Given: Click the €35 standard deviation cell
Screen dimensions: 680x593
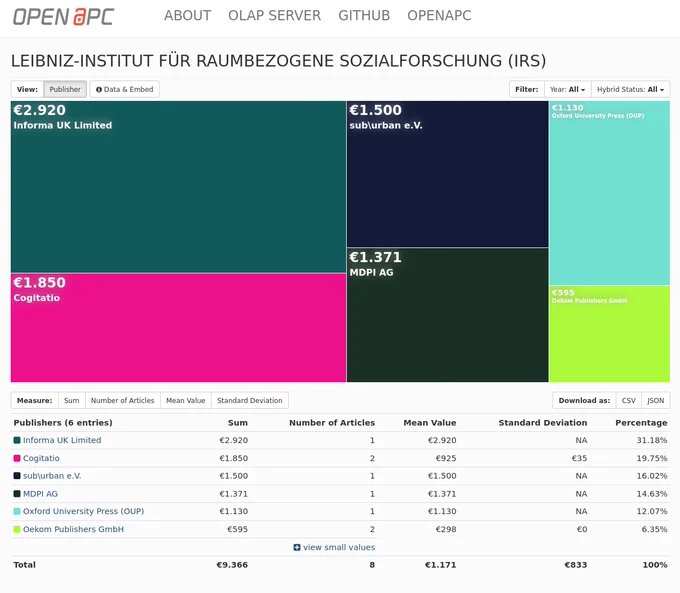Looking at the screenshot, I should [579, 458].
